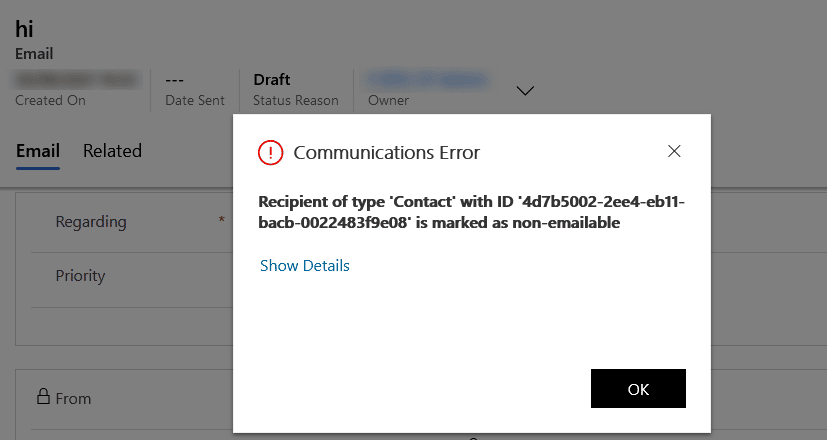827x440 pixels.
Task: Click the red error exclamation icon
Action: point(271,152)
